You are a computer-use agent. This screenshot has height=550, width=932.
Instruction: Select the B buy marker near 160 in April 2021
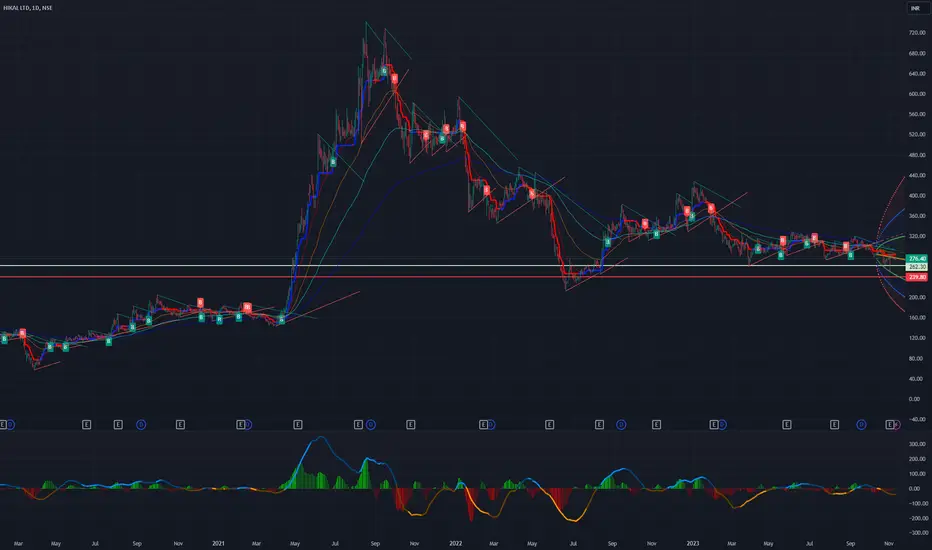click(282, 320)
